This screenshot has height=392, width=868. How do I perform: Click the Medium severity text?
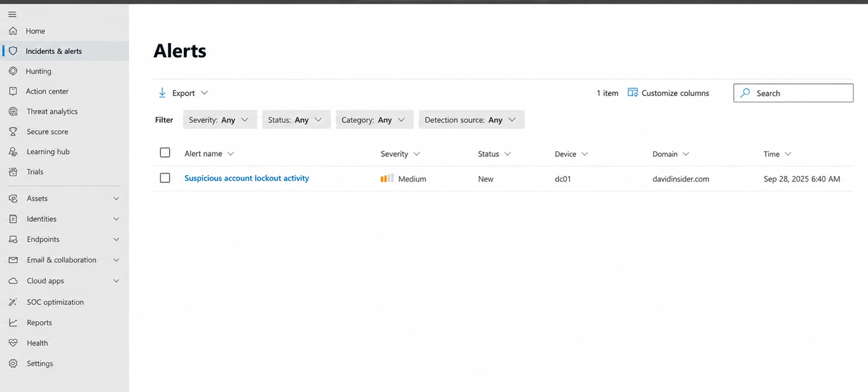click(412, 179)
